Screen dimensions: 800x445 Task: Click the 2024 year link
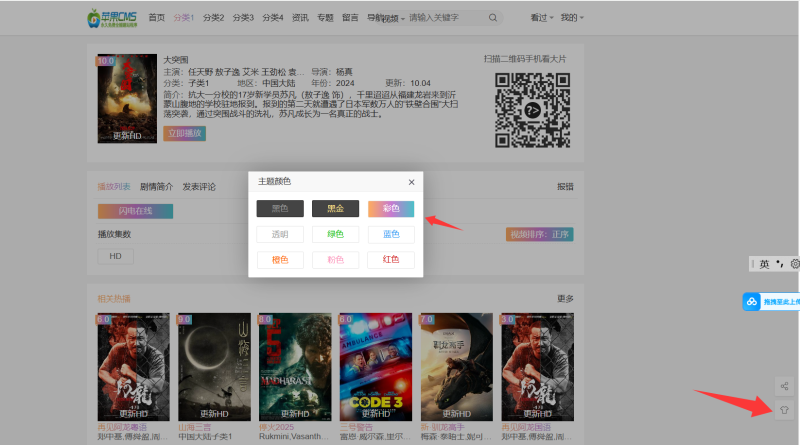click(x=345, y=83)
